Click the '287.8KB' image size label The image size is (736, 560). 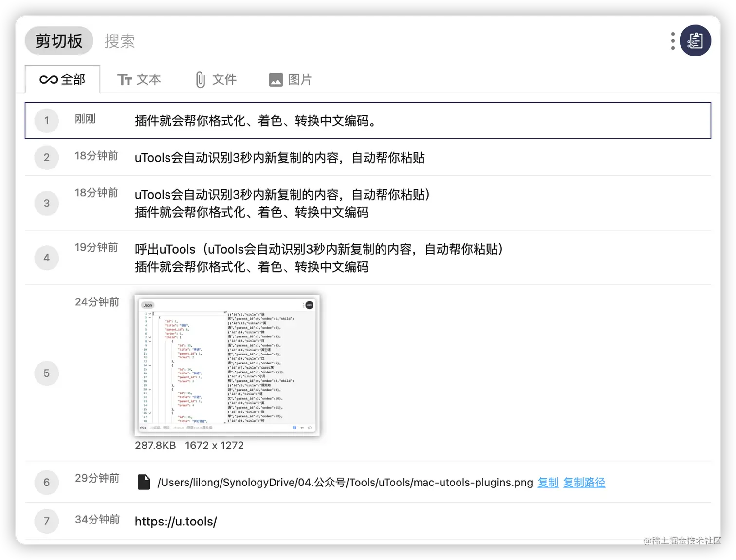coord(155,446)
